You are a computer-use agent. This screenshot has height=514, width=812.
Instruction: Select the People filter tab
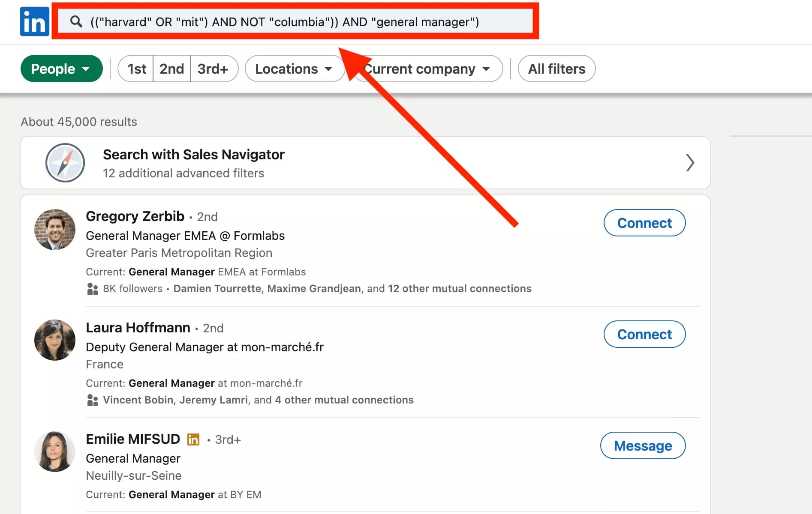tap(61, 69)
